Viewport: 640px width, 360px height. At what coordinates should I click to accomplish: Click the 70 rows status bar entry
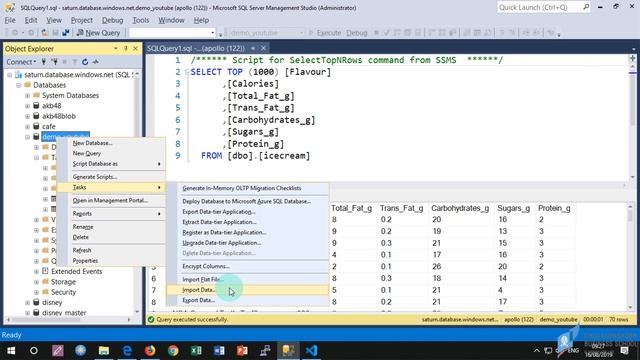click(x=619, y=320)
